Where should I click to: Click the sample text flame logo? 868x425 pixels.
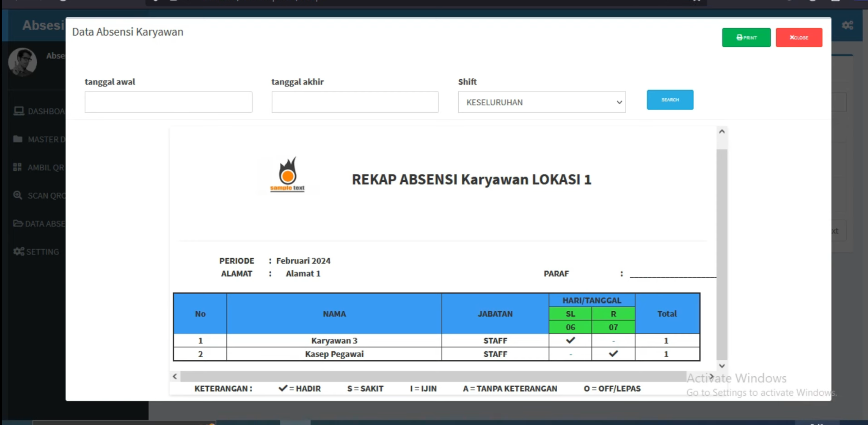287,174
